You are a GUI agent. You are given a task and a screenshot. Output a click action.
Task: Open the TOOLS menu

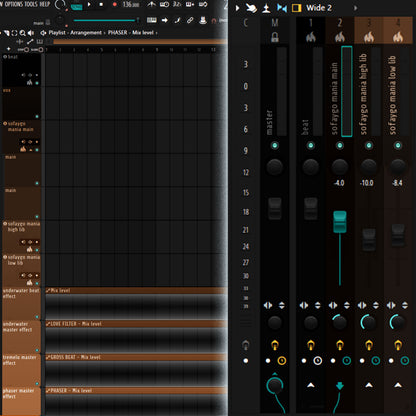pyautogui.click(x=32, y=4)
